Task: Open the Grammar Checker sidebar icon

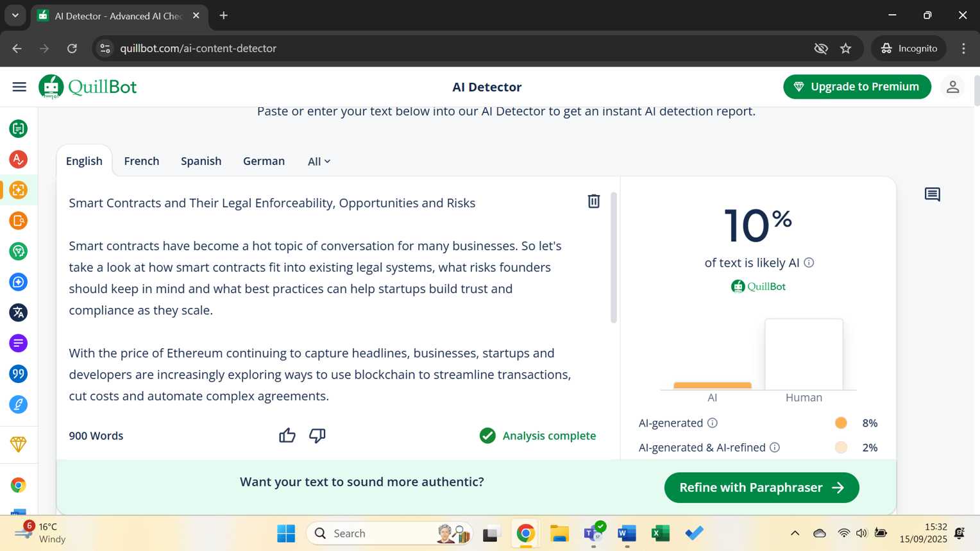Action: pyautogui.click(x=19, y=159)
